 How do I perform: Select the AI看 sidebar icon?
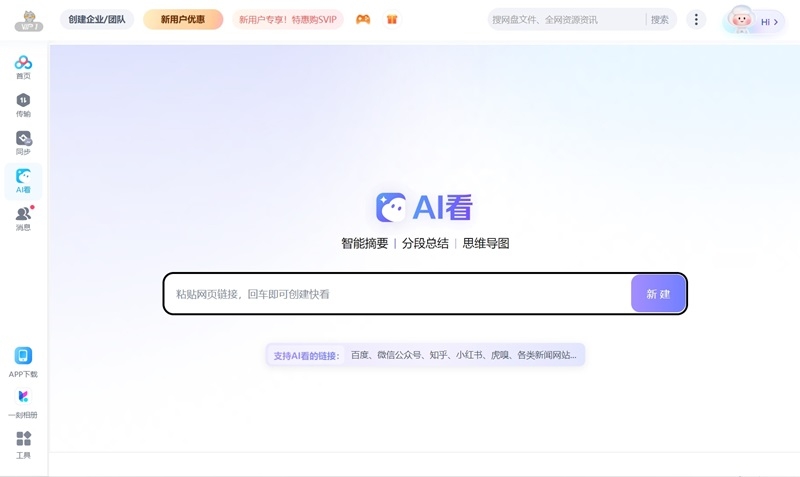[23, 181]
